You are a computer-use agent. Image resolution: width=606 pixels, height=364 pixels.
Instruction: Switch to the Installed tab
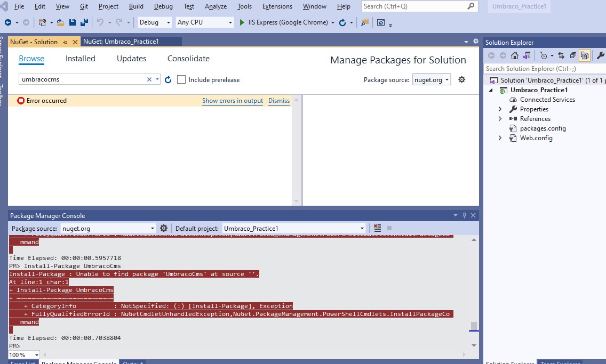[x=80, y=59]
